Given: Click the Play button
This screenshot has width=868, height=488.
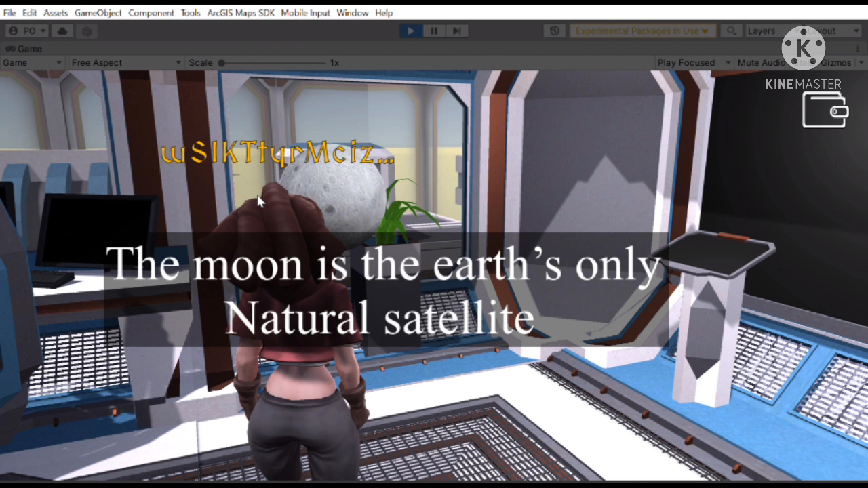Looking at the screenshot, I should [x=411, y=30].
